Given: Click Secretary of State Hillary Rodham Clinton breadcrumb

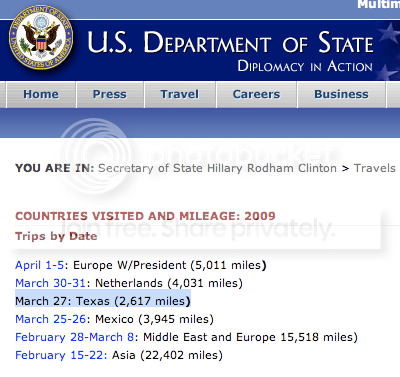Looking at the screenshot, I should click(217, 168).
